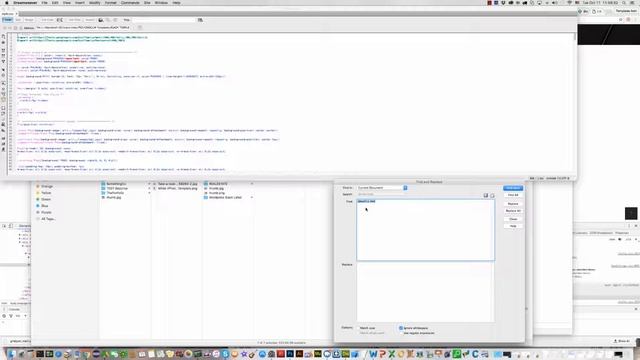The width and height of the screenshot is (640, 360).
Task: Open the Modify menu
Action: tap(95, 3)
